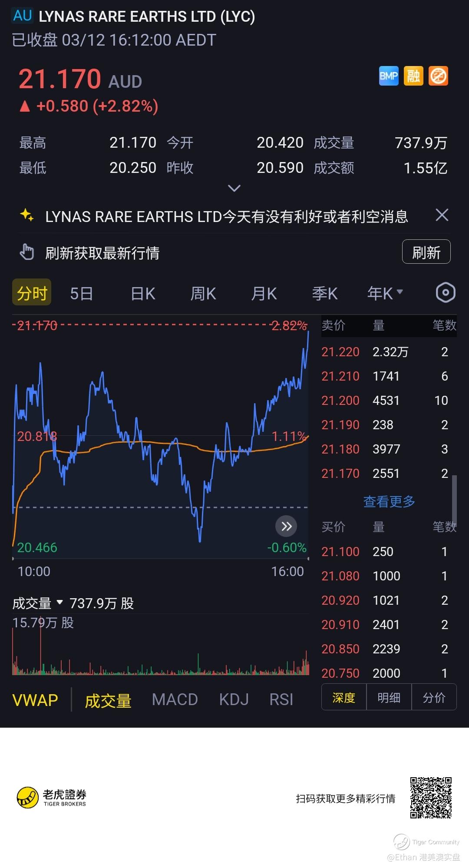Select the 分价 price distribution tab

pos(434,698)
